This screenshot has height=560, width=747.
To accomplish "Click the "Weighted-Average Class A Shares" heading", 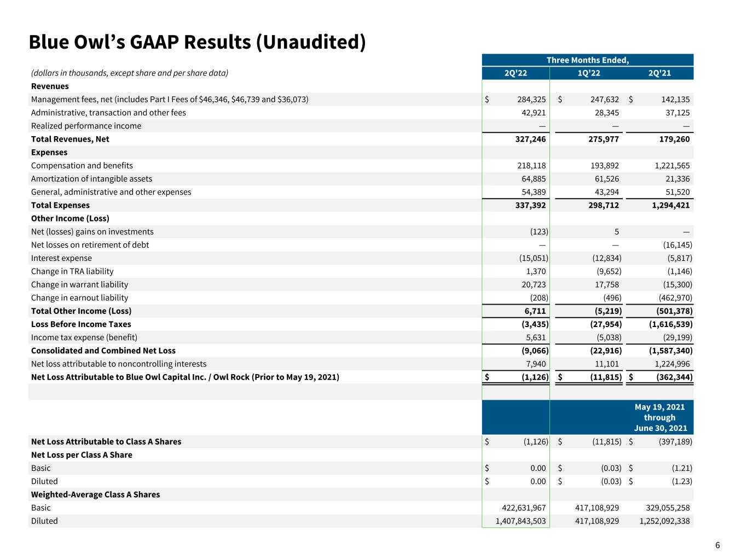I will [x=95, y=494].
